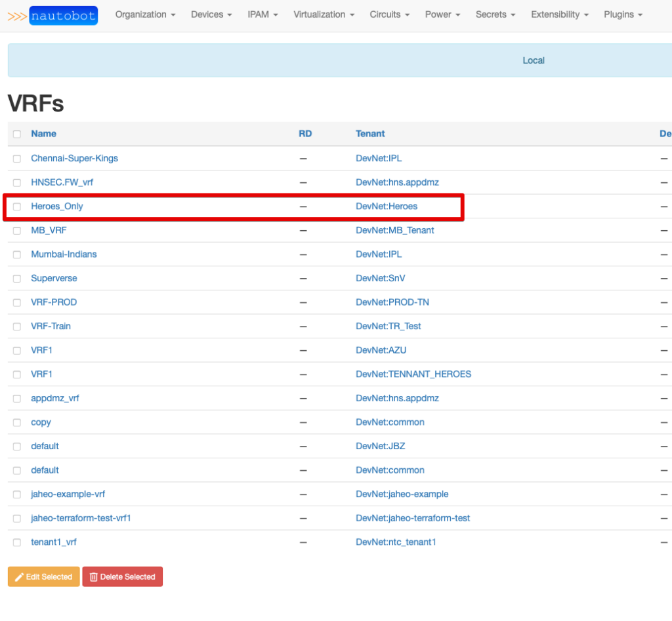Open tenant DevNet:jaheo-terraform-test link
The height and width of the screenshot is (621, 672).
(x=413, y=518)
